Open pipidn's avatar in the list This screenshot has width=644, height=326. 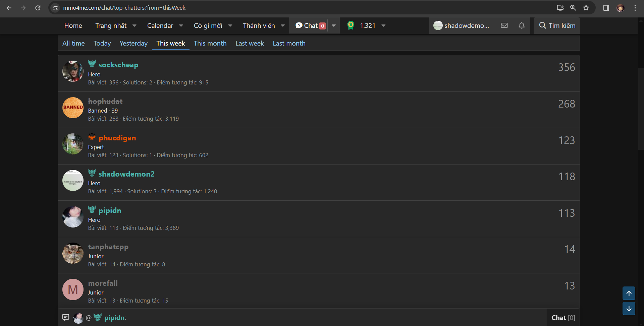pos(73,217)
